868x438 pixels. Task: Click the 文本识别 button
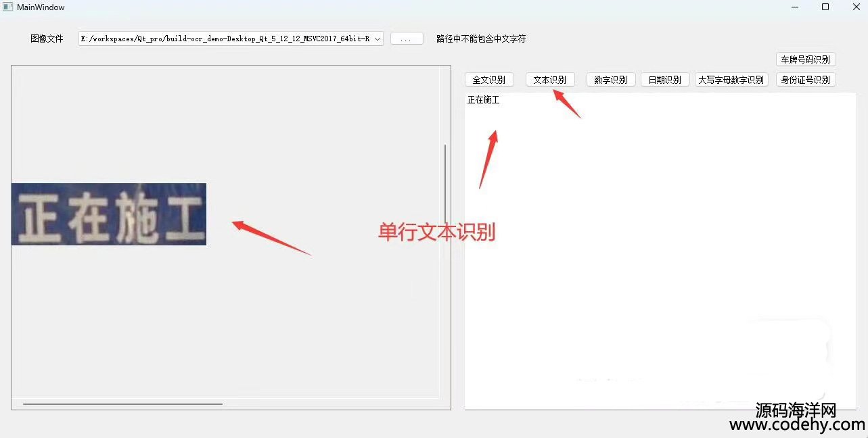pyautogui.click(x=550, y=80)
